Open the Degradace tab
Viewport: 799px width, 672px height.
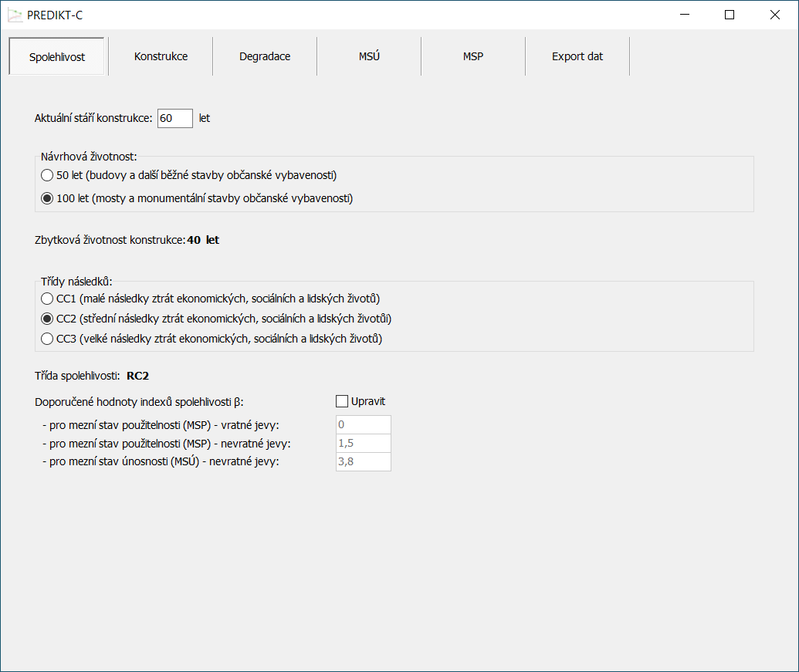click(265, 56)
